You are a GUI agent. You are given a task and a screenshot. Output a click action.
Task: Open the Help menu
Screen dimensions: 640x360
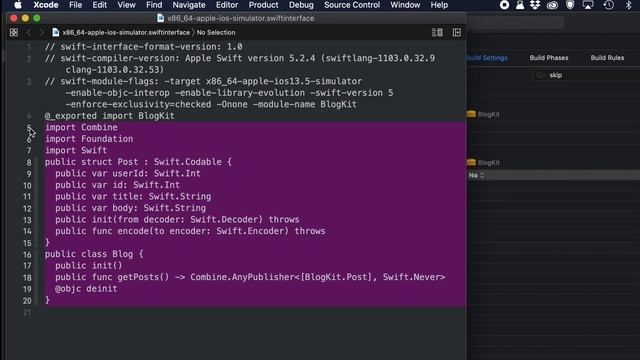click(x=439, y=5)
